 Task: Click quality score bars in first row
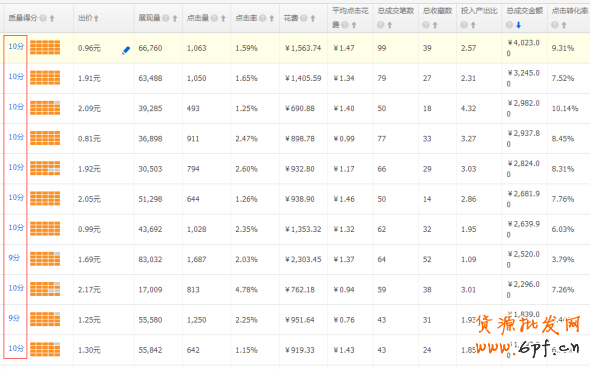(x=45, y=47)
